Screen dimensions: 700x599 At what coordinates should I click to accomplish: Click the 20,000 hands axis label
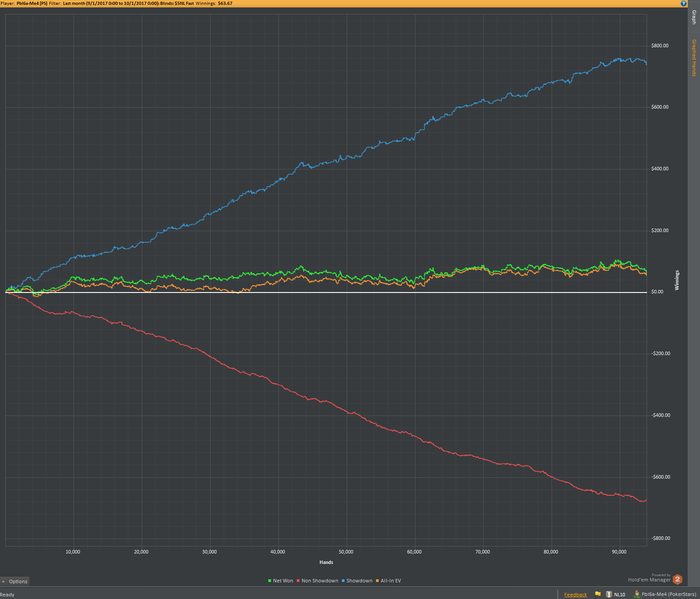[142, 552]
